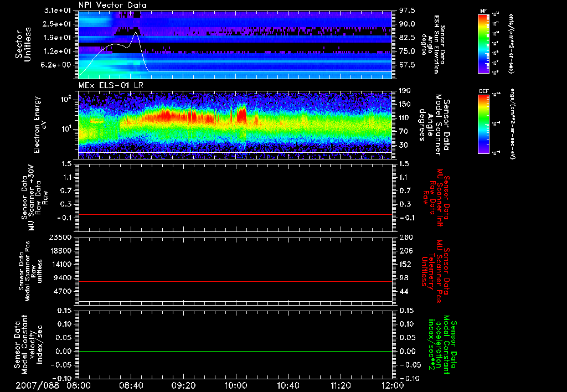Image resolution: width=567 pixels, height=392 pixels.
Task: Click the '12:00' time axis label
Action: [393, 385]
